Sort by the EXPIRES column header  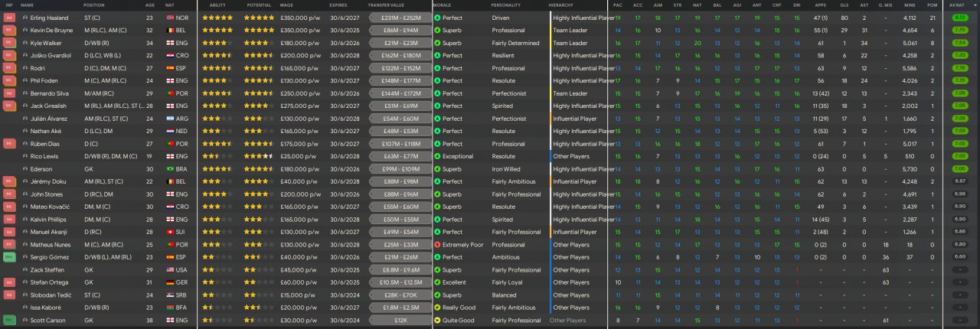click(x=338, y=5)
